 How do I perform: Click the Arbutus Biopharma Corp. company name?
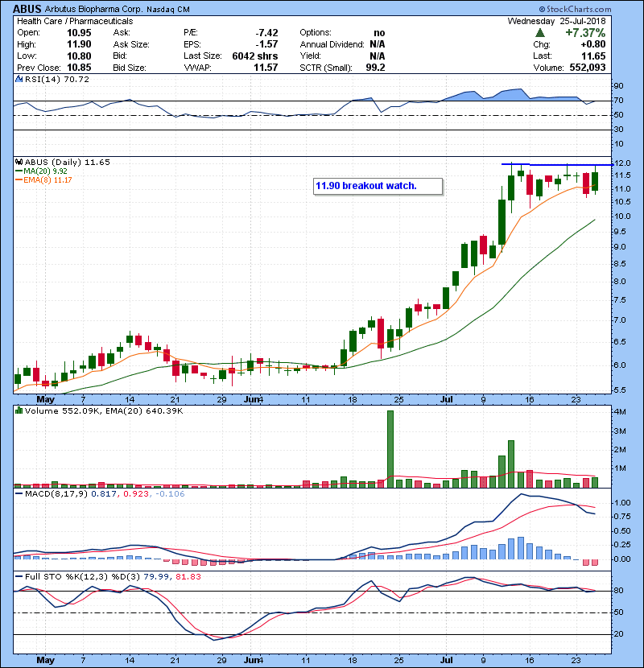click(x=93, y=10)
